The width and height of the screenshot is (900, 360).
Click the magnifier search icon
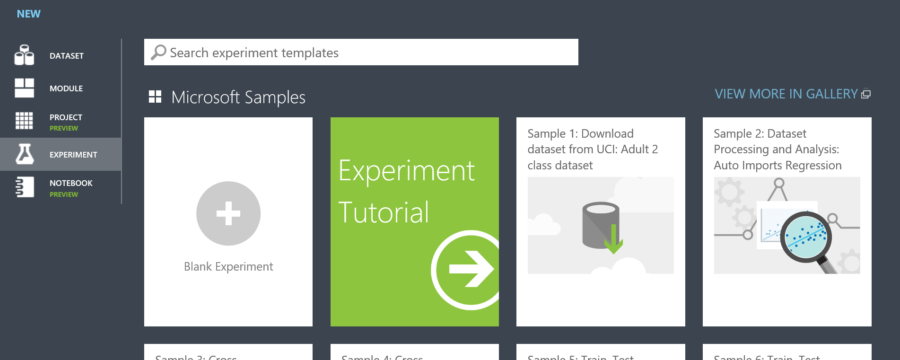click(158, 53)
